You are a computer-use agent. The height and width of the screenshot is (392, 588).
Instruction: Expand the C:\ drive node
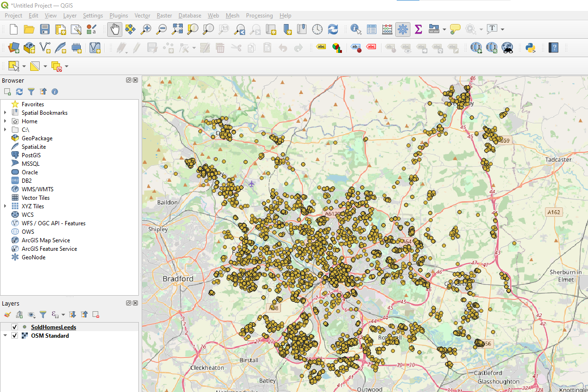5,130
